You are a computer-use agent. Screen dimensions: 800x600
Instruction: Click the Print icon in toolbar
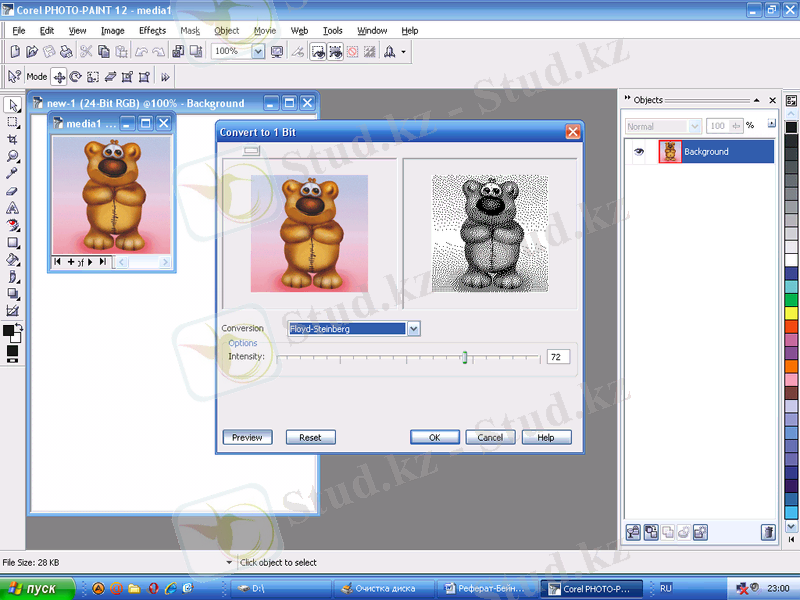pyautogui.click(x=66, y=51)
